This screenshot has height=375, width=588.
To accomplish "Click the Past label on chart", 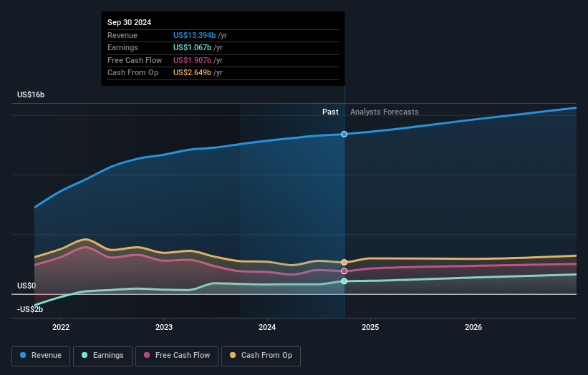I will [330, 112].
